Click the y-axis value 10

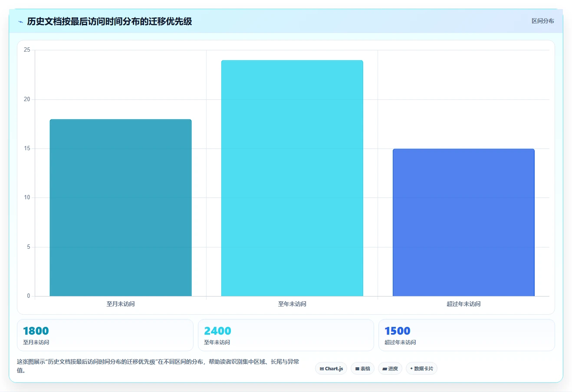[27, 198]
